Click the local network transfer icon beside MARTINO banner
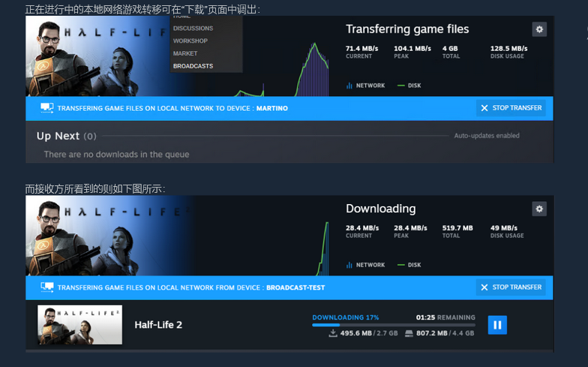Screen dimensions: 588x367 (46, 108)
